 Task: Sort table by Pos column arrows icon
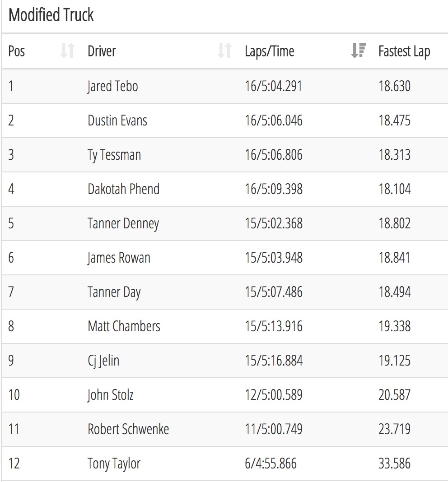[x=67, y=51]
